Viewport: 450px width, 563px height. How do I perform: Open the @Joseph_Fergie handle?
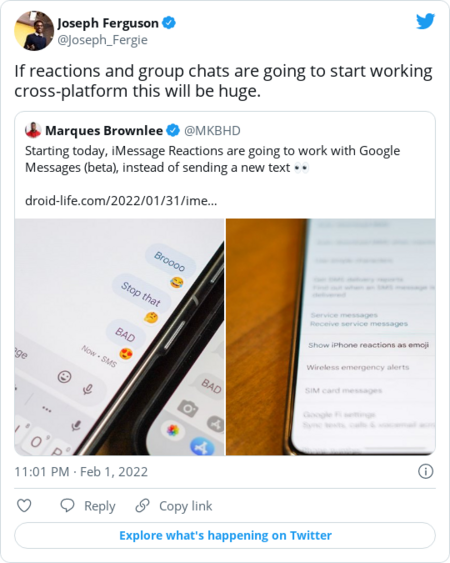[x=103, y=40]
